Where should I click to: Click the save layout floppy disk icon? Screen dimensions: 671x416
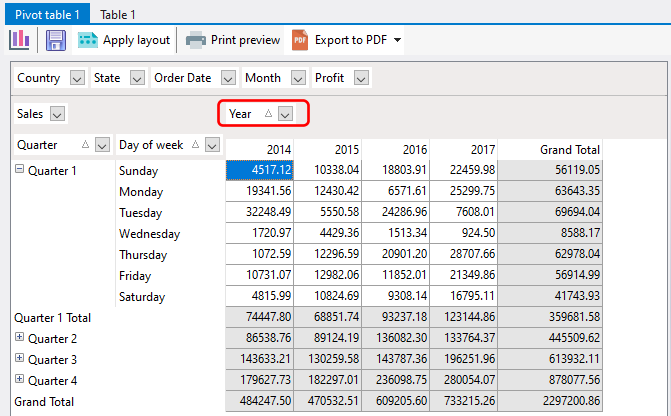coord(56,40)
